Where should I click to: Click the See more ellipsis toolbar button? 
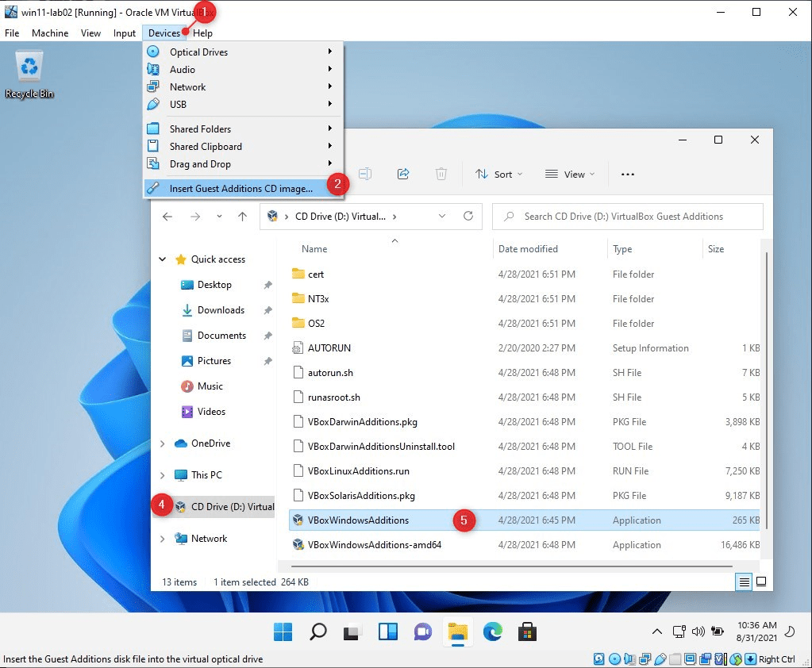coord(627,173)
